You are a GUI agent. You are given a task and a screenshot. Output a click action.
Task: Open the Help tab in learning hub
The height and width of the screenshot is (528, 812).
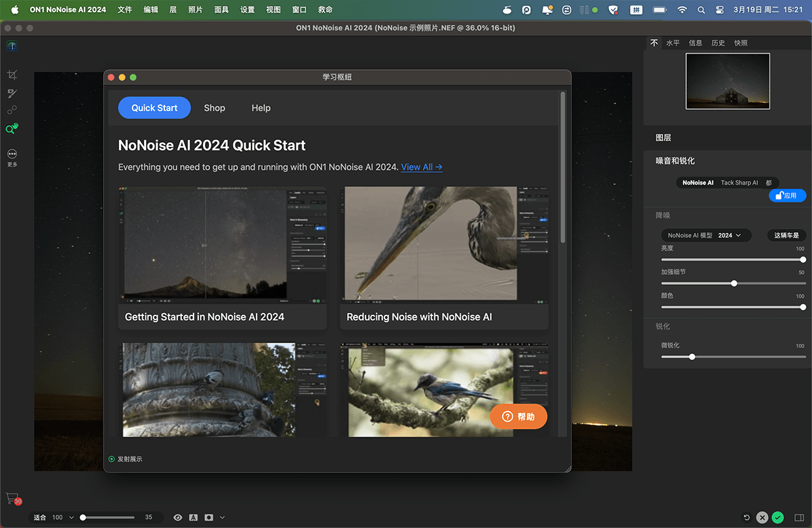tap(261, 108)
